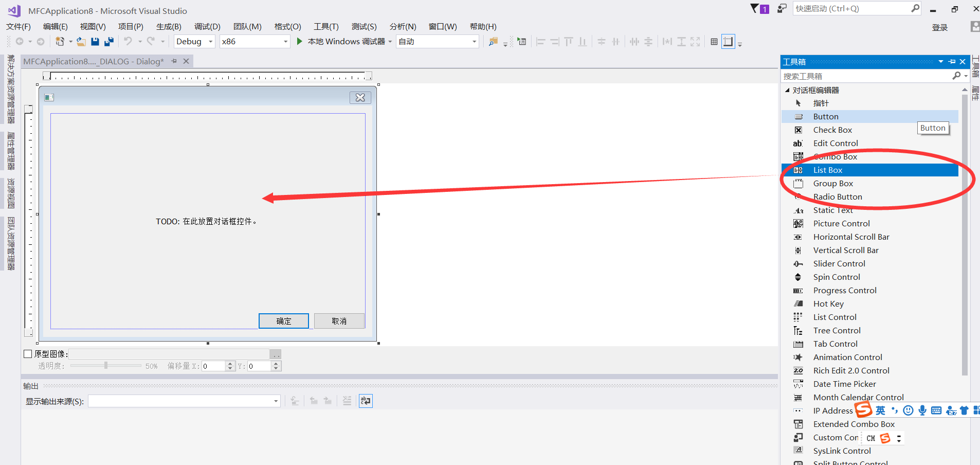This screenshot has height=465, width=980.
Task: Select List Control in the toolbox
Action: point(870,317)
